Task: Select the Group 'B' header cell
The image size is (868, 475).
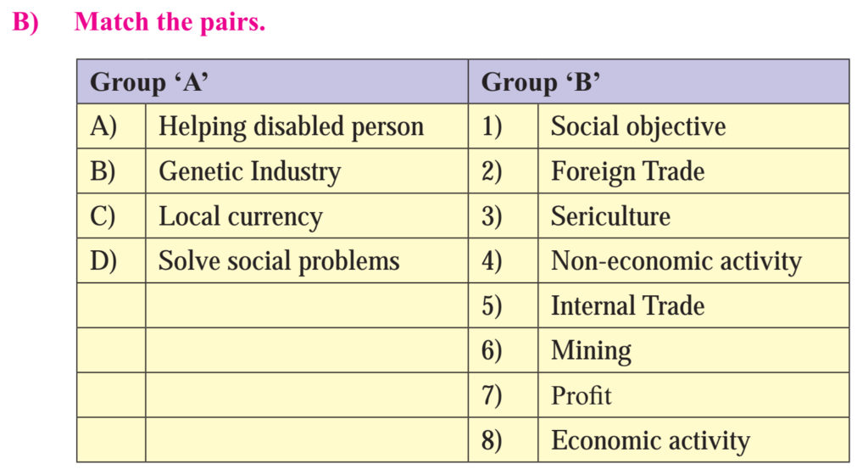Action: [659, 81]
